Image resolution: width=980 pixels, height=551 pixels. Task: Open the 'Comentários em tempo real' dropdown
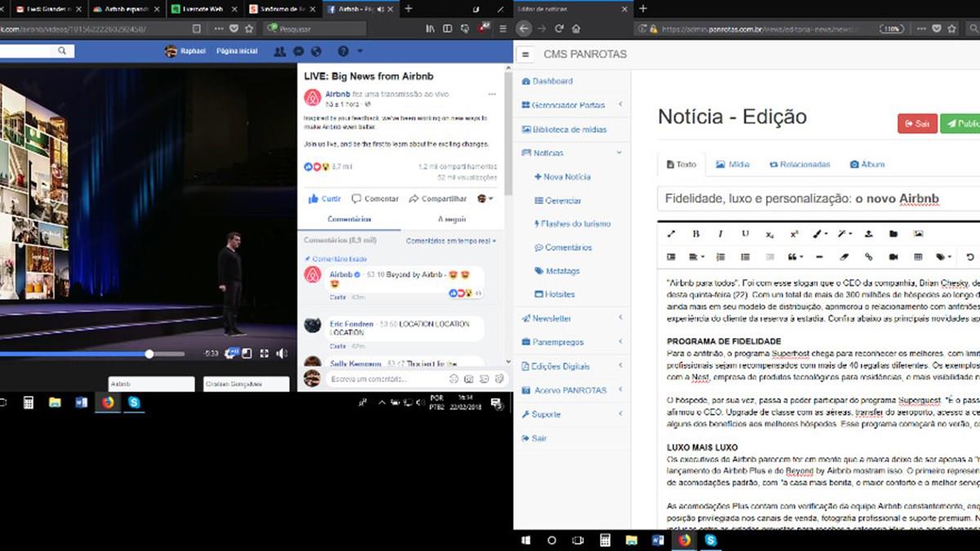(451, 241)
